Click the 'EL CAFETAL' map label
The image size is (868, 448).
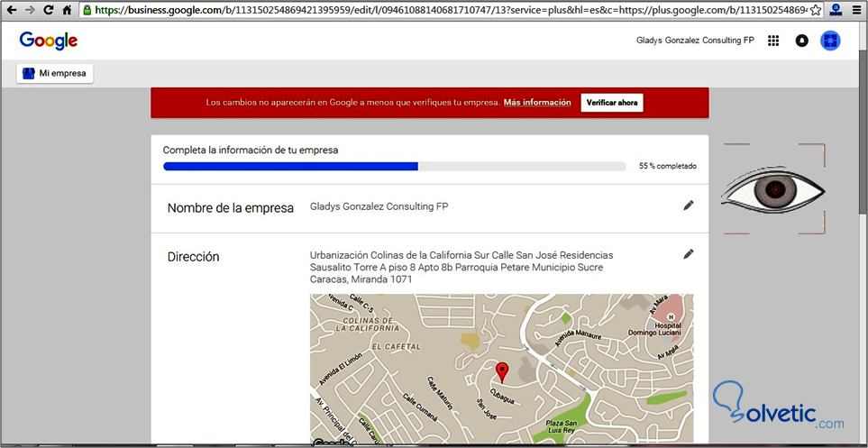[397, 347]
